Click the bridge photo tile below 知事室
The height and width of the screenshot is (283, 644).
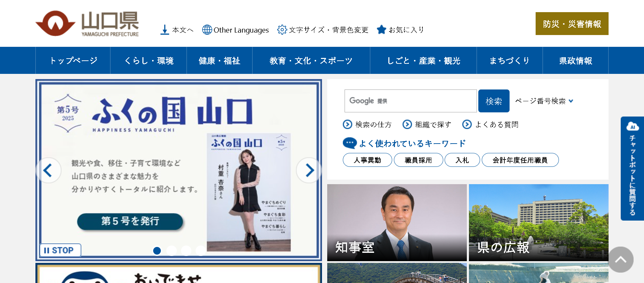397,273
